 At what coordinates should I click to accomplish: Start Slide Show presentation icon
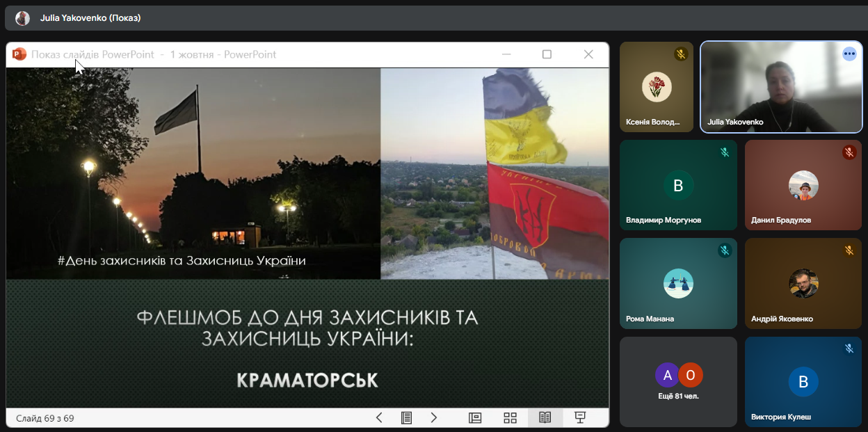(580, 417)
